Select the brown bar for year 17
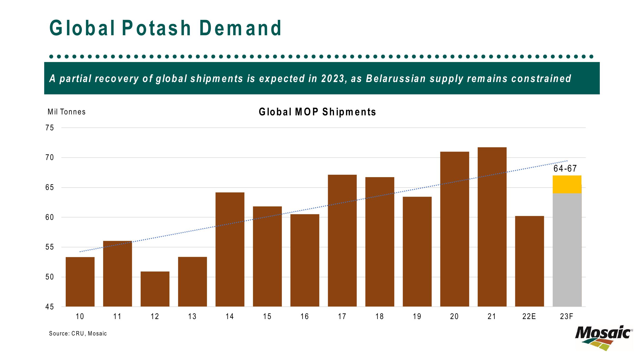 click(342, 241)
